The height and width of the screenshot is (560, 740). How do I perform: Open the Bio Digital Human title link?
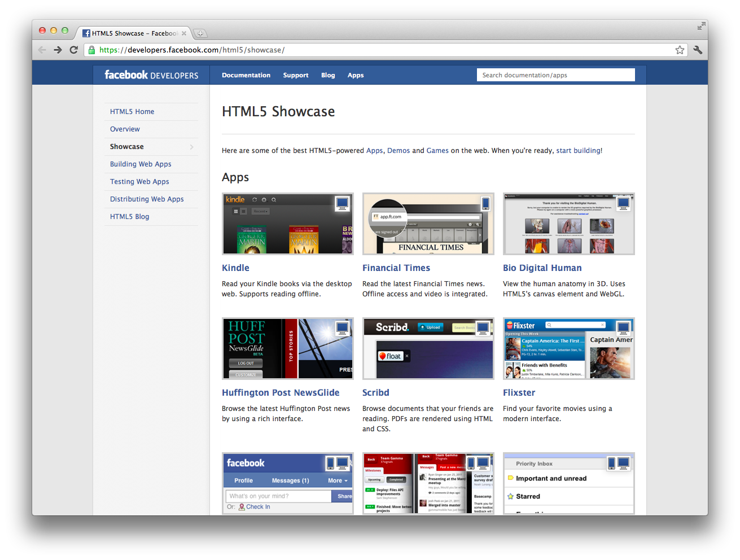pyautogui.click(x=542, y=268)
